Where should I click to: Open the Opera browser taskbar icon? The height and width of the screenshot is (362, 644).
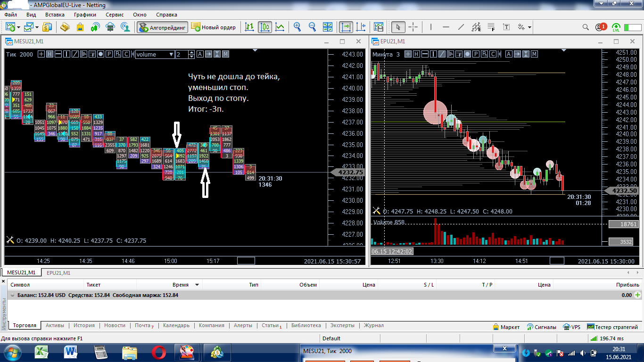(159, 352)
